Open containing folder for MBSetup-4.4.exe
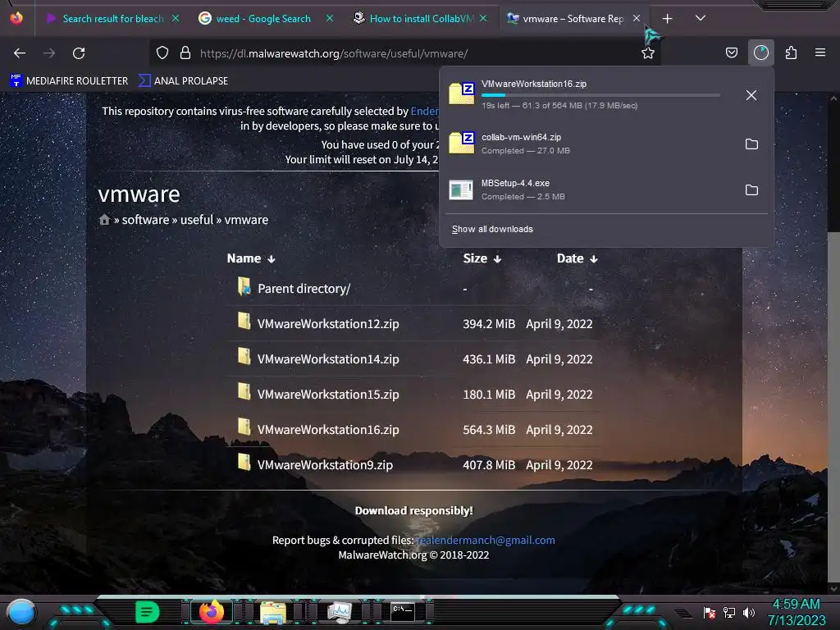 click(751, 190)
